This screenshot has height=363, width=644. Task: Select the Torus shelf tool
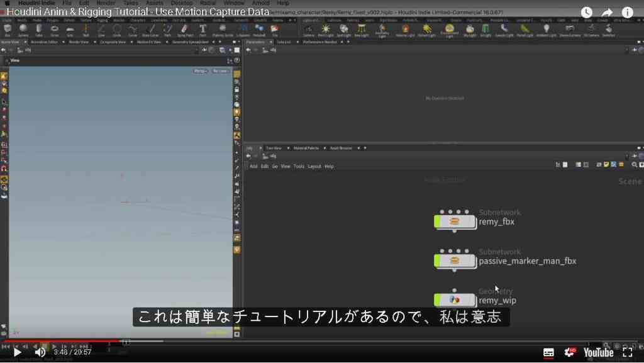pyautogui.click(x=55, y=29)
